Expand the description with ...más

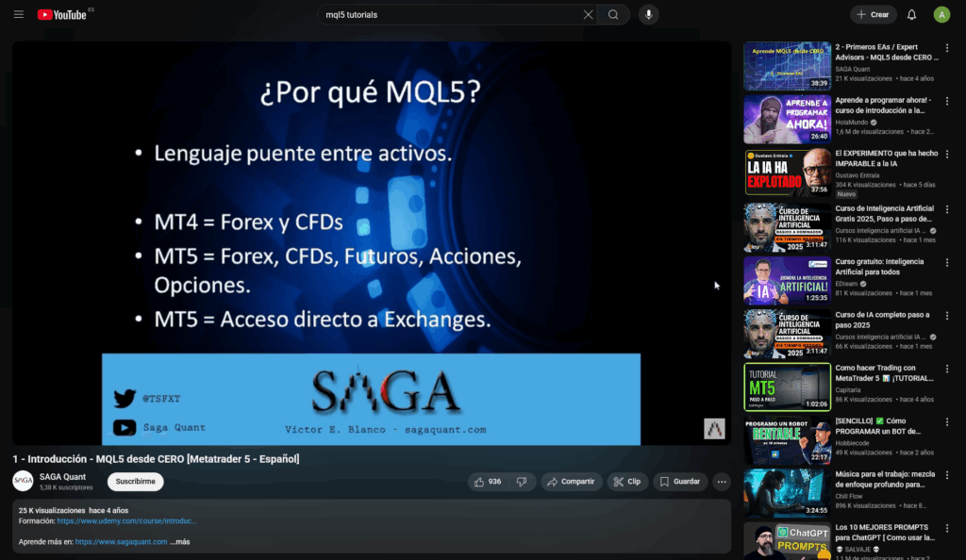pos(181,542)
